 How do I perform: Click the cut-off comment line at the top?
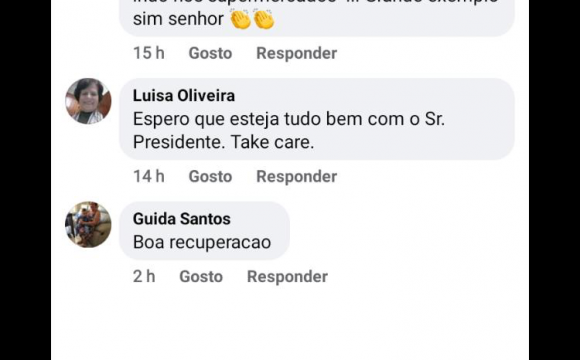(x=316, y=2)
